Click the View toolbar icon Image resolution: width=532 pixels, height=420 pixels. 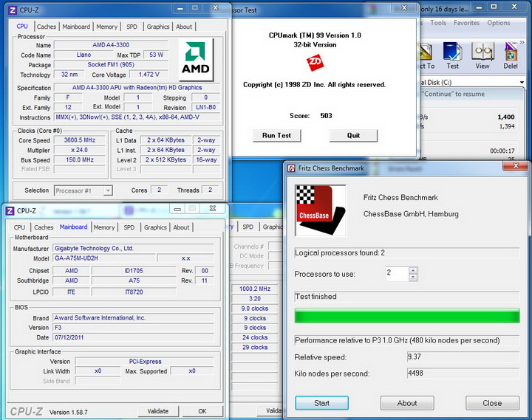click(x=482, y=55)
